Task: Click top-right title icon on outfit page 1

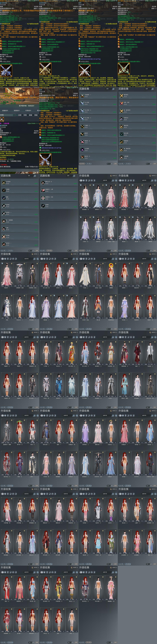Action: click(111, 176)
